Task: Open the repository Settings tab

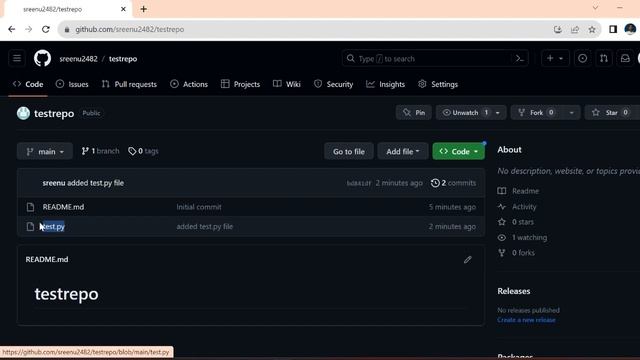Action: pos(438,84)
